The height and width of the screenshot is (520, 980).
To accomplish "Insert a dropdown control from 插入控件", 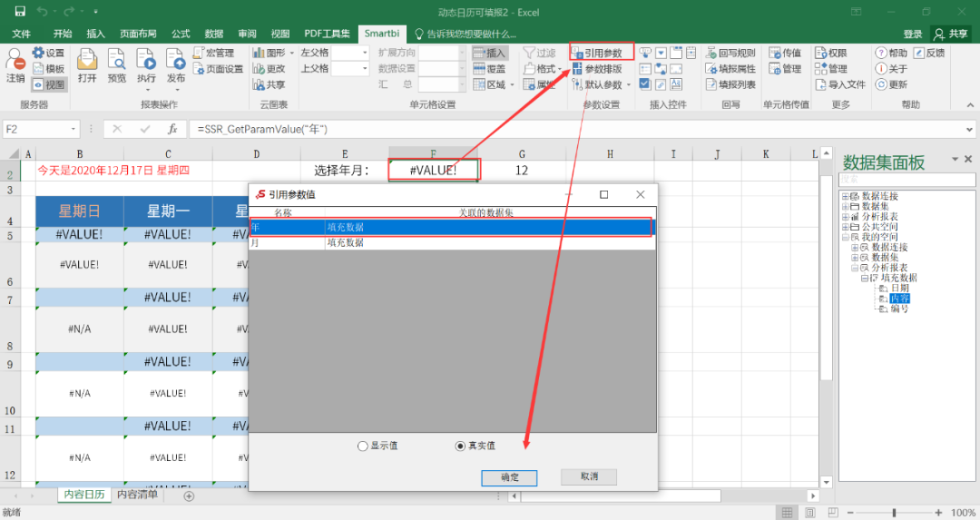I will pyautogui.click(x=661, y=54).
